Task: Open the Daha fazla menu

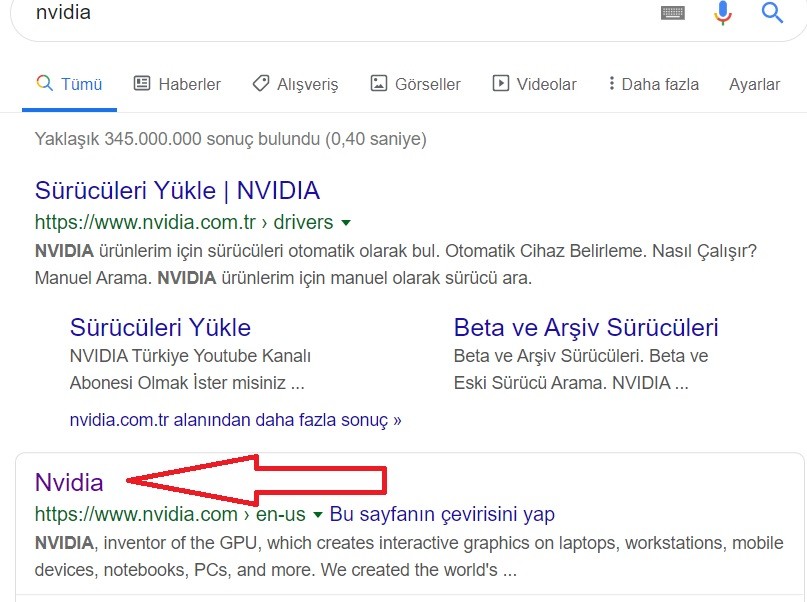Action: click(x=654, y=84)
